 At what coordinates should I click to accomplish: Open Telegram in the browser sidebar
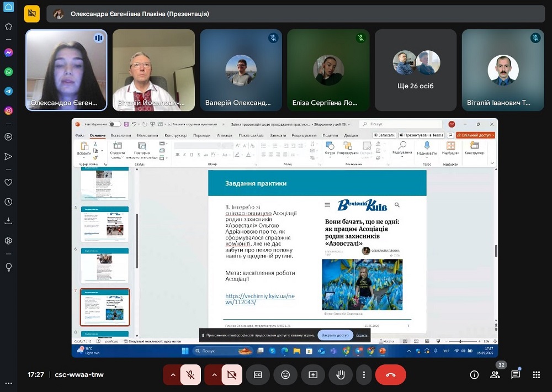[x=8, y=91]
